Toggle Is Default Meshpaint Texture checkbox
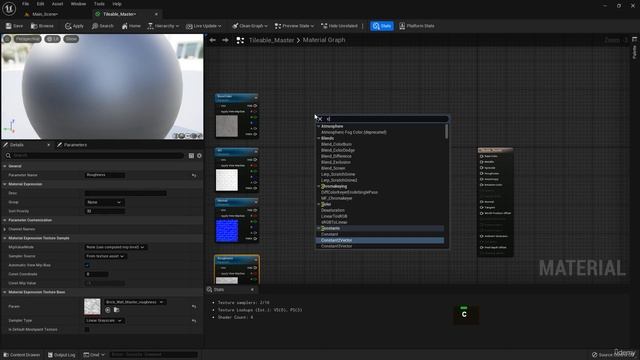The width and height of the screenshot is (640, 360). [87, 329]
